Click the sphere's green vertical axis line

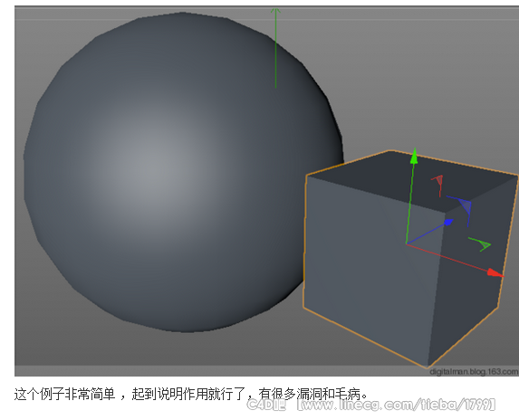click(275, 48)
